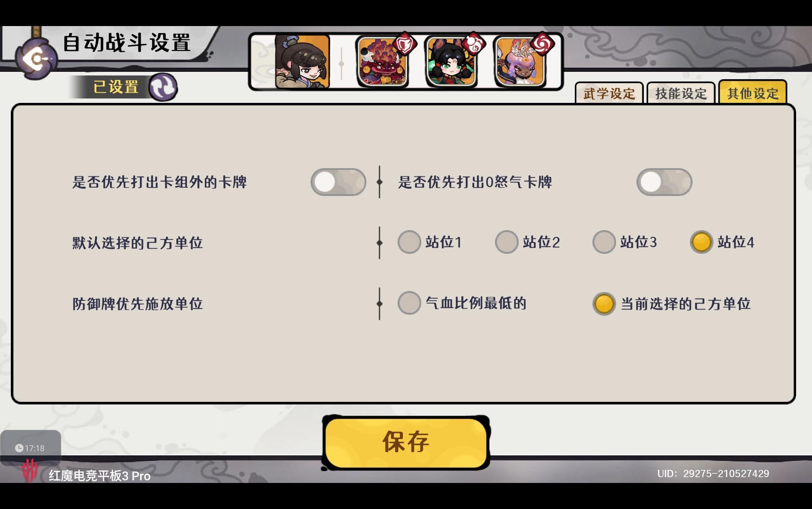Toggle 是否优先打出0怒气卡牌 switch

point(664,182)
